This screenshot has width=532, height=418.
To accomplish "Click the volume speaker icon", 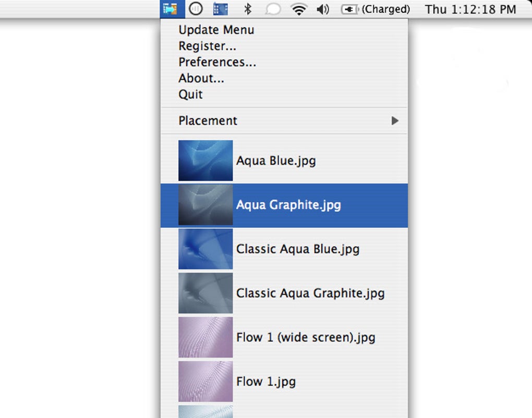I will [x=323, y=9].
